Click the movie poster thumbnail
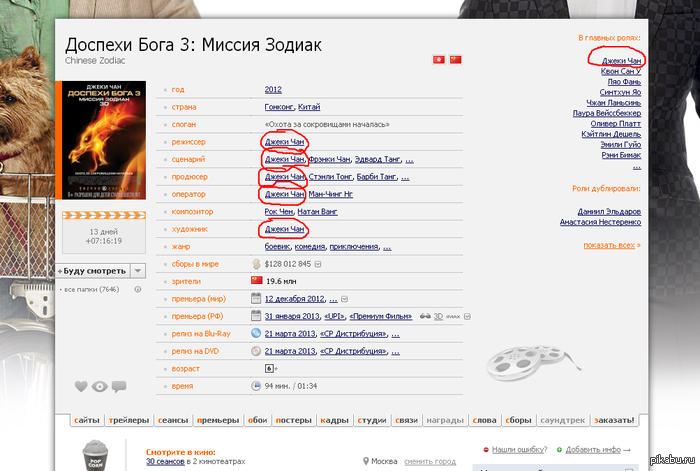 click(104, 139)
